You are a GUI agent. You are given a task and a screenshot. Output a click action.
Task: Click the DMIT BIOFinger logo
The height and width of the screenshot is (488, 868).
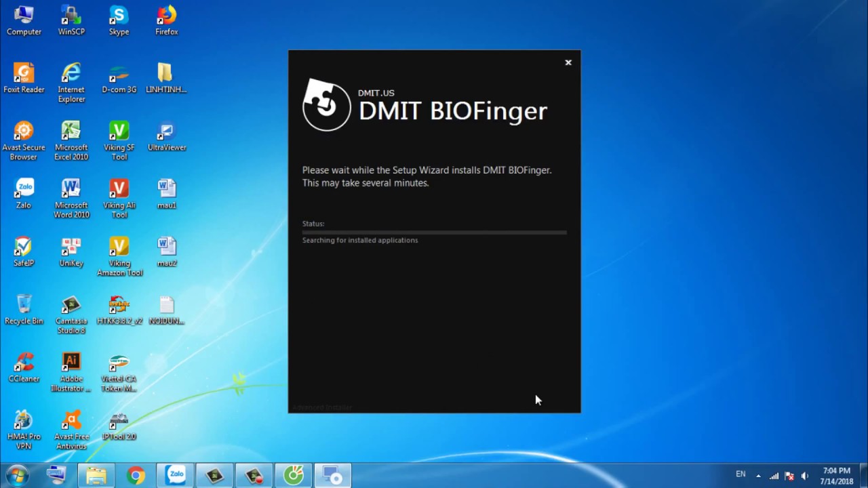tap(326, 105)
